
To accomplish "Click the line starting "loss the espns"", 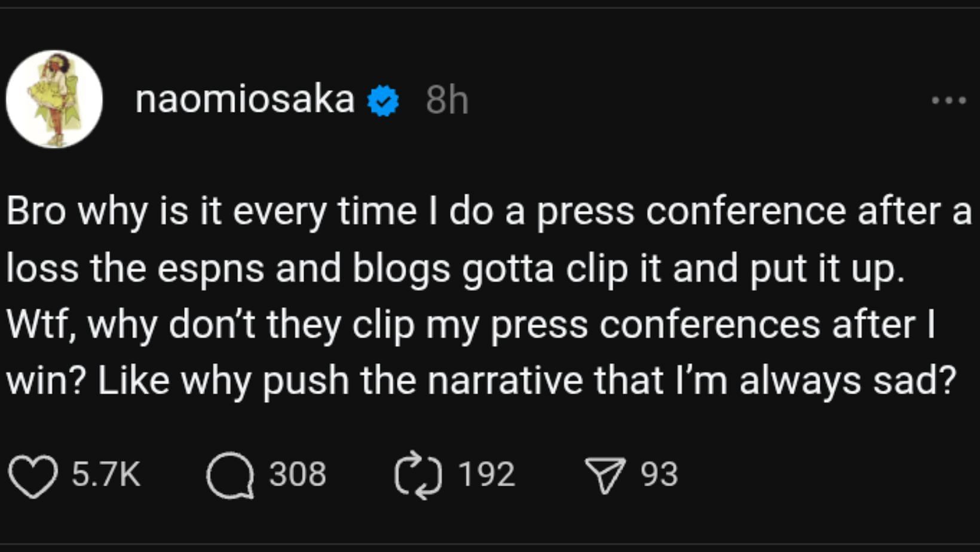I will (454, 269).
